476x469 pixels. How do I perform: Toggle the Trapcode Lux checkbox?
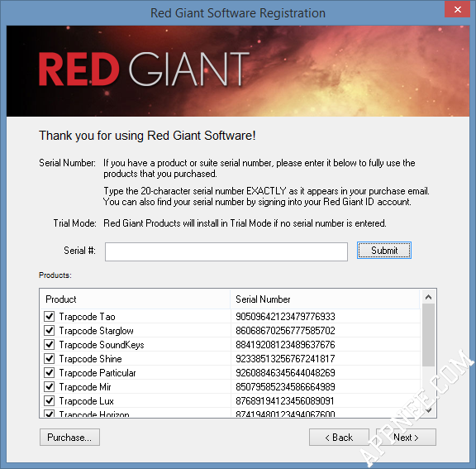(x=50, y=400)
